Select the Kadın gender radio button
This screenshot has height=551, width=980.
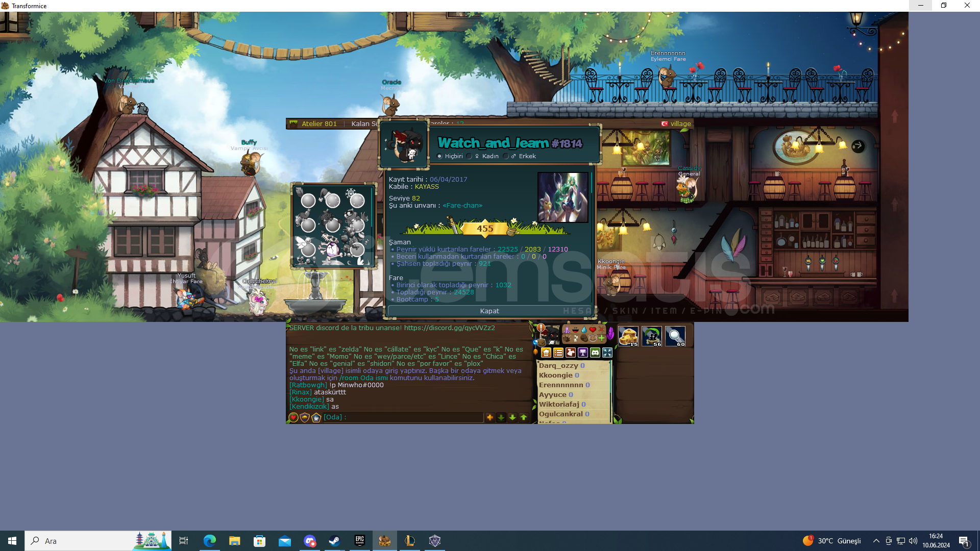[x=469, y=156]
